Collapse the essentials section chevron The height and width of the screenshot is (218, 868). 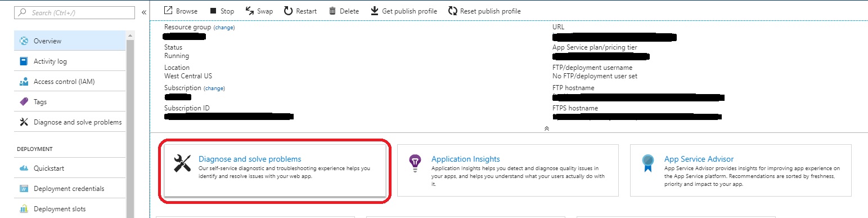coord(546,128)
